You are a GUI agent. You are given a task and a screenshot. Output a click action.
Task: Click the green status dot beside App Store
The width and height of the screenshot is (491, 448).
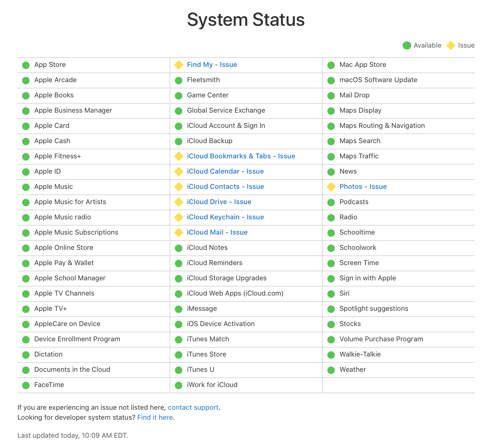click(x=26, y=65)
